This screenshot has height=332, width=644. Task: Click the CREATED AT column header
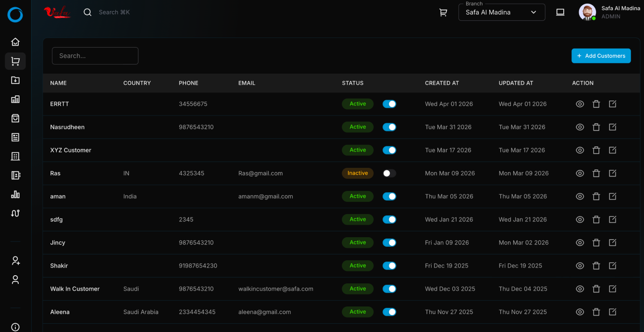[442, 83]
